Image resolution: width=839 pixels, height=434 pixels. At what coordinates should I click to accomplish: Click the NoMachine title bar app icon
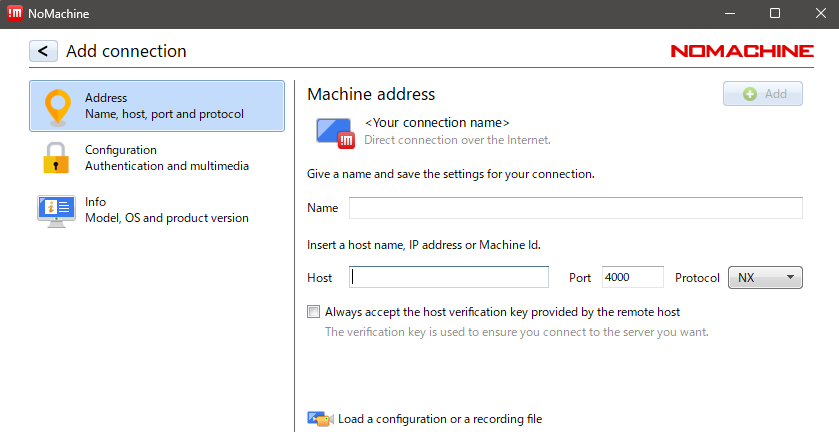(15, 14)
